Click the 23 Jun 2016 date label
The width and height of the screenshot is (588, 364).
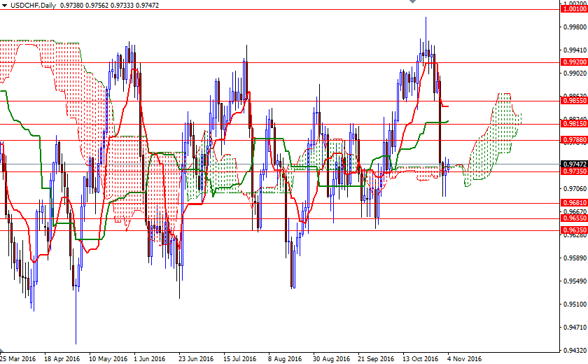point(196,359)
